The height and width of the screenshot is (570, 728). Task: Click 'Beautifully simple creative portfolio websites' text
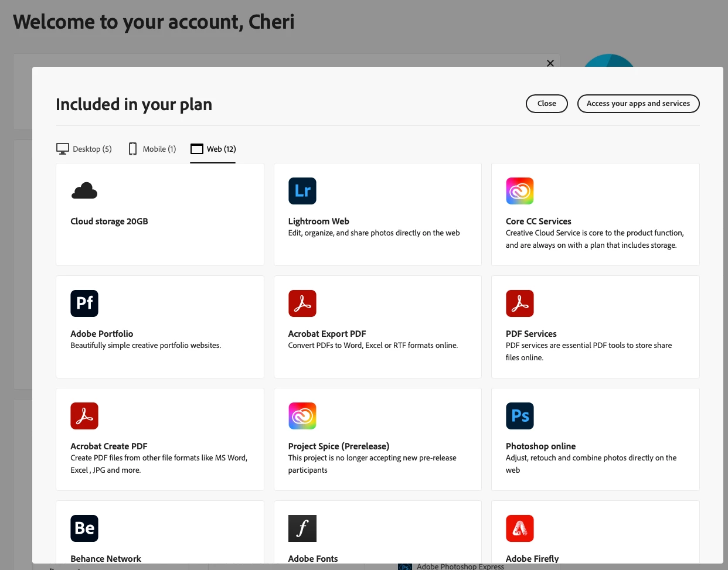point(146,346)
